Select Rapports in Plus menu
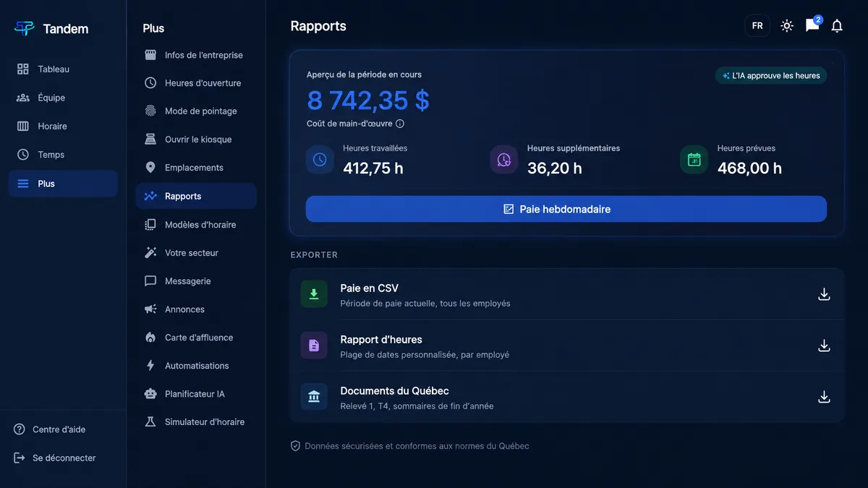 tap(196, 196)
